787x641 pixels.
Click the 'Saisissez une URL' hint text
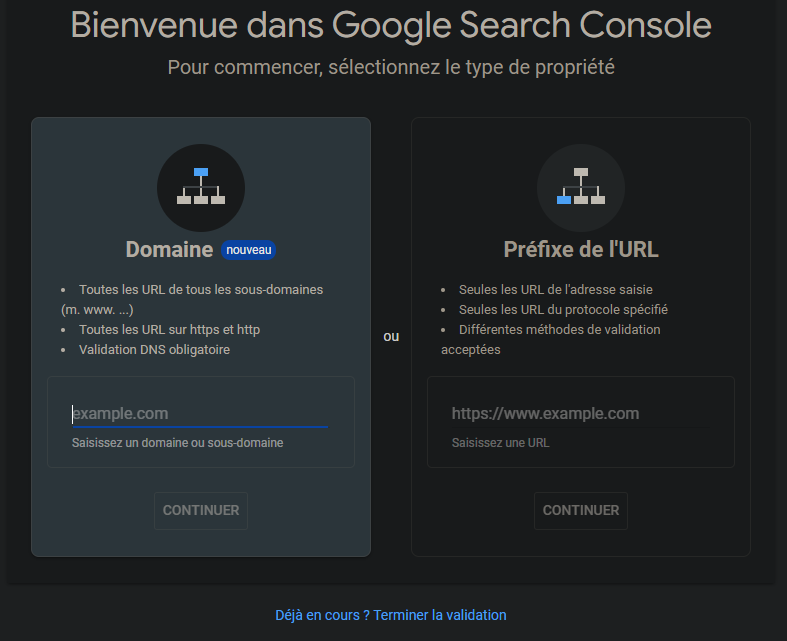500,443
